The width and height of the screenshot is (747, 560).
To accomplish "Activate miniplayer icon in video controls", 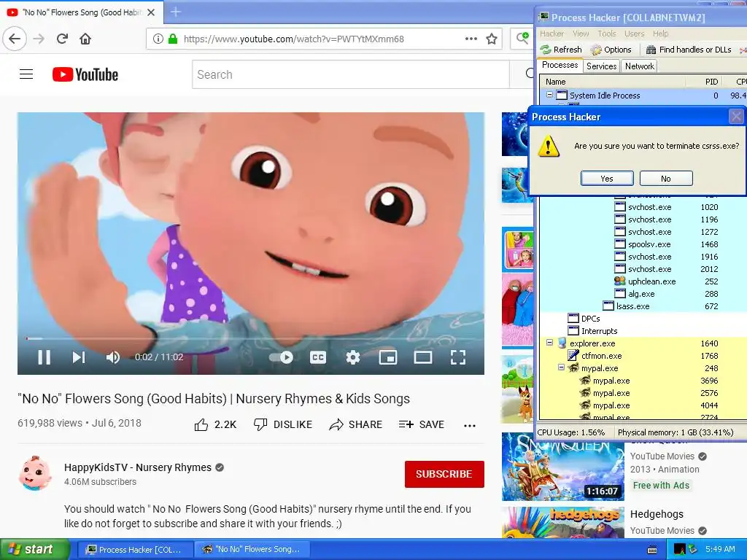I will (x=388, y=357).
